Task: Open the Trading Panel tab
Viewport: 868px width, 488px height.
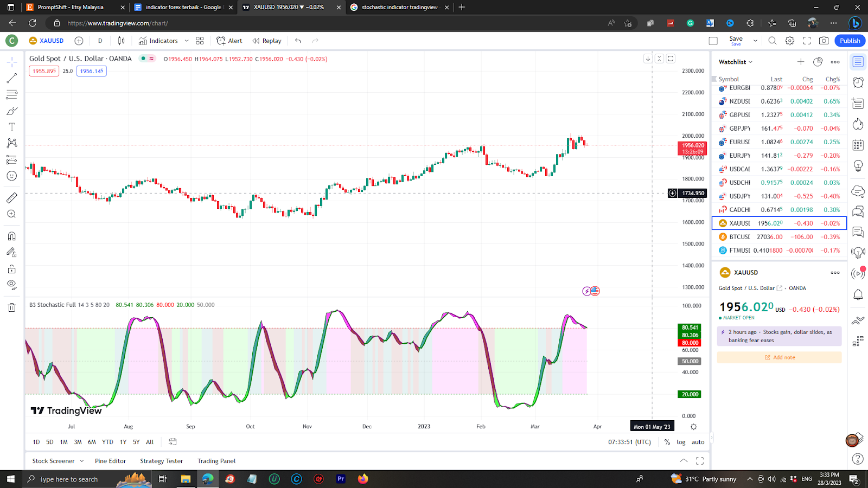Action: coord(216,461)
